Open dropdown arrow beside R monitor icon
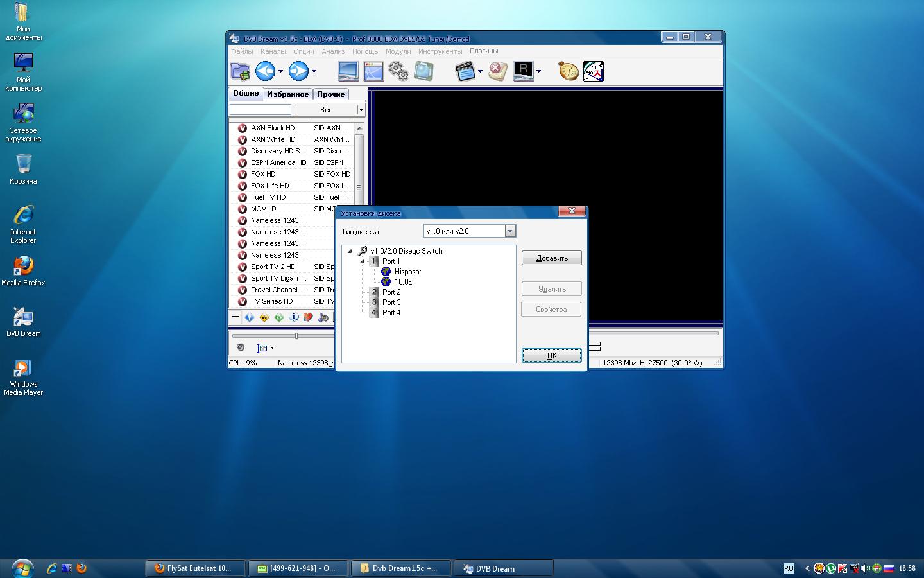Screen dimensions: 924x578 click(x=538, y=72)
